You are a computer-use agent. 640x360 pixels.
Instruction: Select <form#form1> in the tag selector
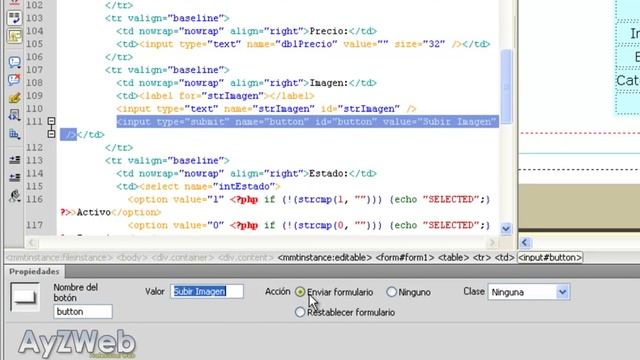(405, 258)
